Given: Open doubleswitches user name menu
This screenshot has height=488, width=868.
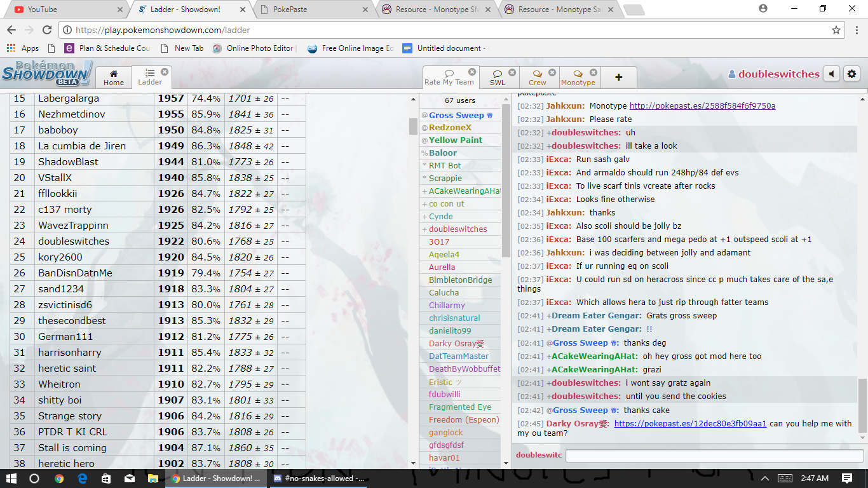Looking at the screenshot, I should coord(773,74).
